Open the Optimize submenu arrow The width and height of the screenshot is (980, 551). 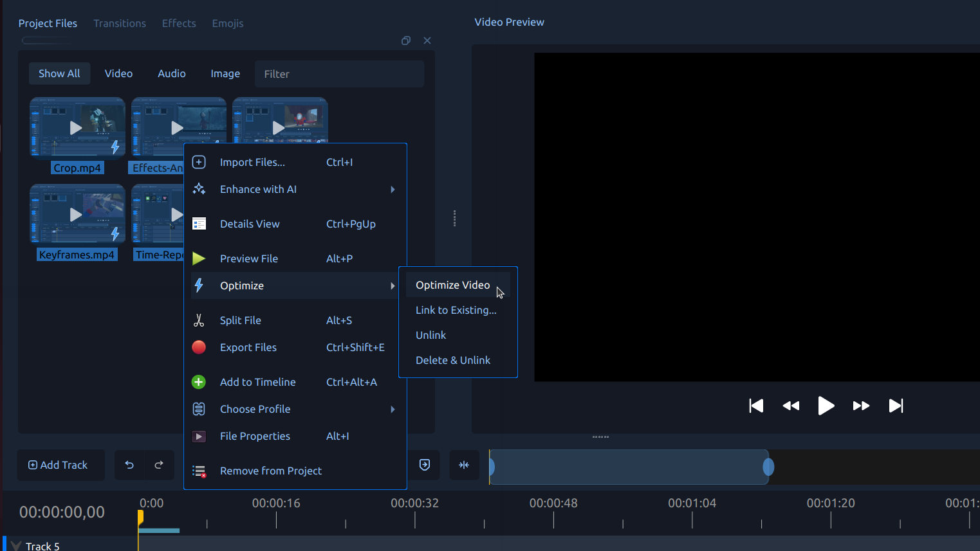click(x=393, y=285)
